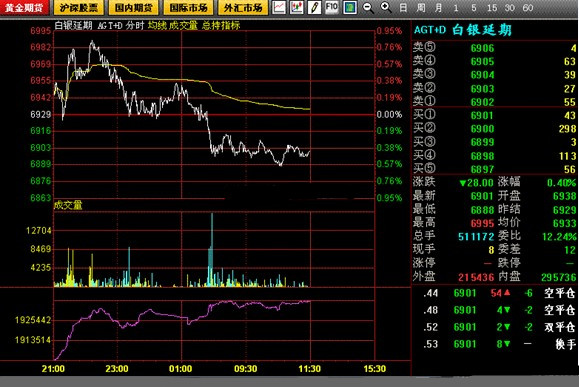Zoom out with minus magnifier

pyautogui.click(x=368, y=7)
